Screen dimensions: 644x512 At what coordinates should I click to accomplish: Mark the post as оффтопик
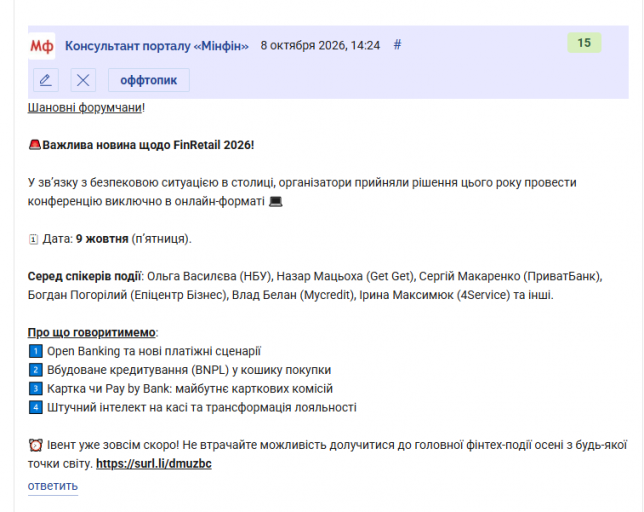coord(149,80)
